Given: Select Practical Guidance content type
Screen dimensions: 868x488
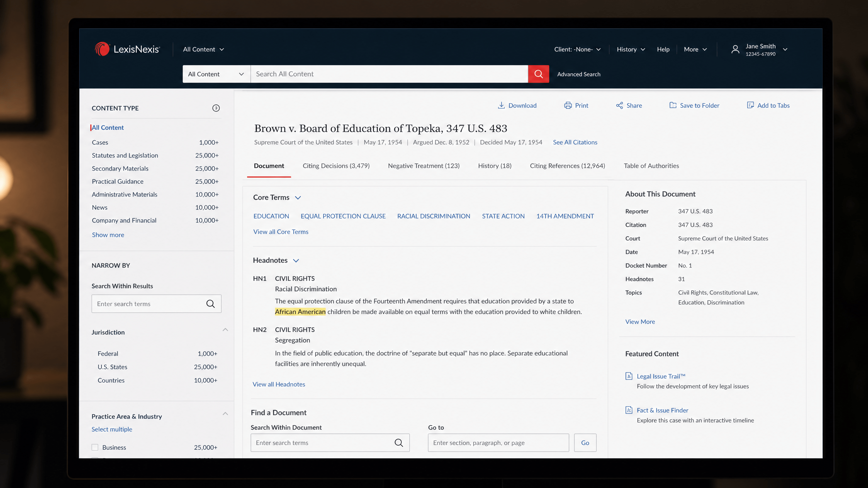Looking at the screenshot, I should coord(155,181).
